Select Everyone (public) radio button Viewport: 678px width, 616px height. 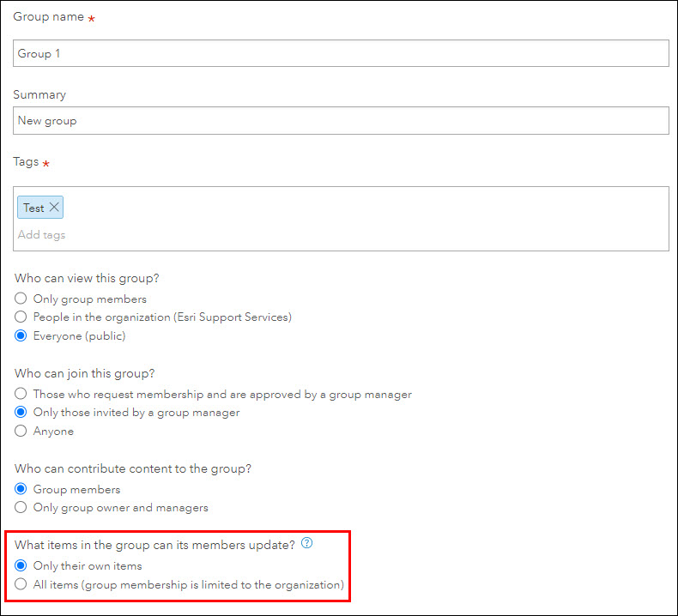pyautogui.click(x=21, y=335)
